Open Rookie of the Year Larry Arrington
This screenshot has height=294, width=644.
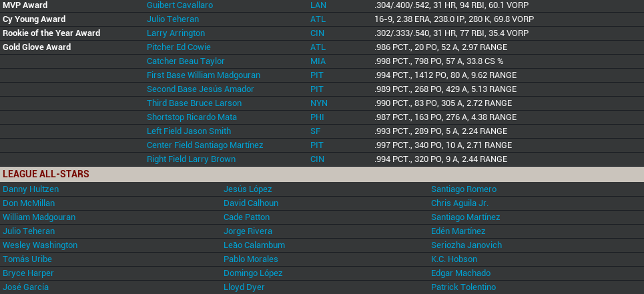pos(176,33)
